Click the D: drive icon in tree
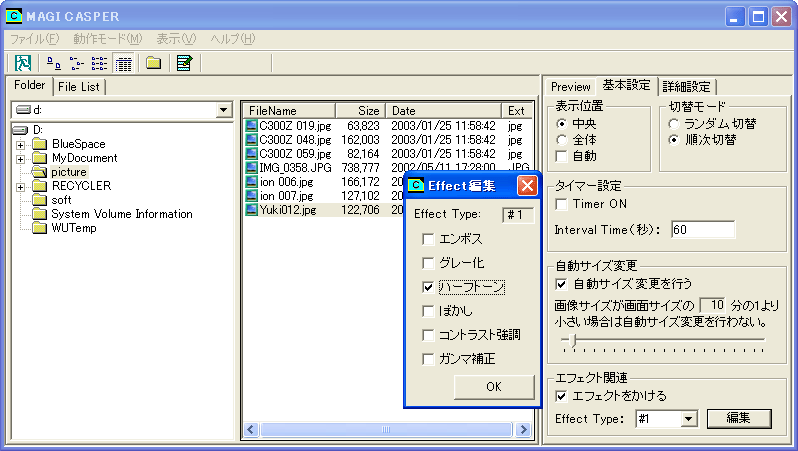 coord(20,130)
